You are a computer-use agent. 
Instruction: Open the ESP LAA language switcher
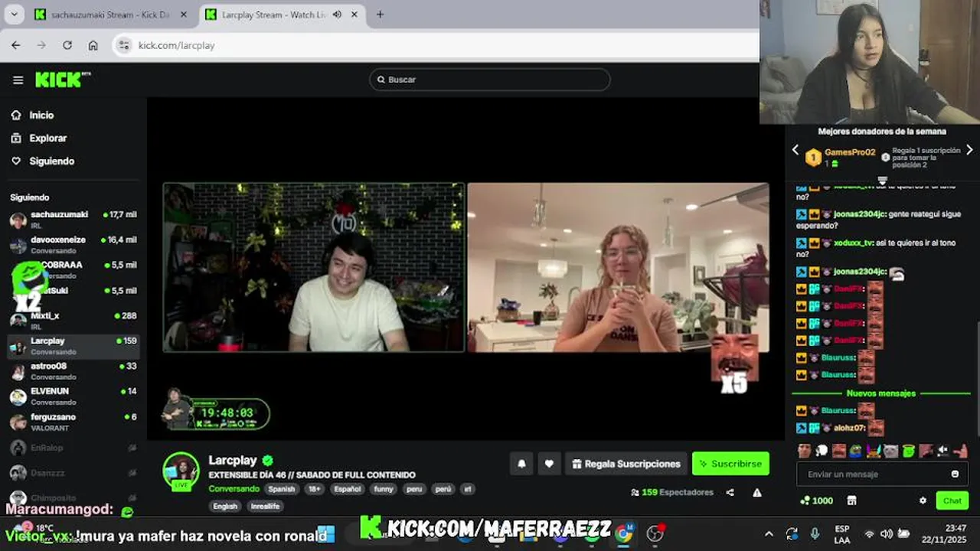tap(841, 533)
